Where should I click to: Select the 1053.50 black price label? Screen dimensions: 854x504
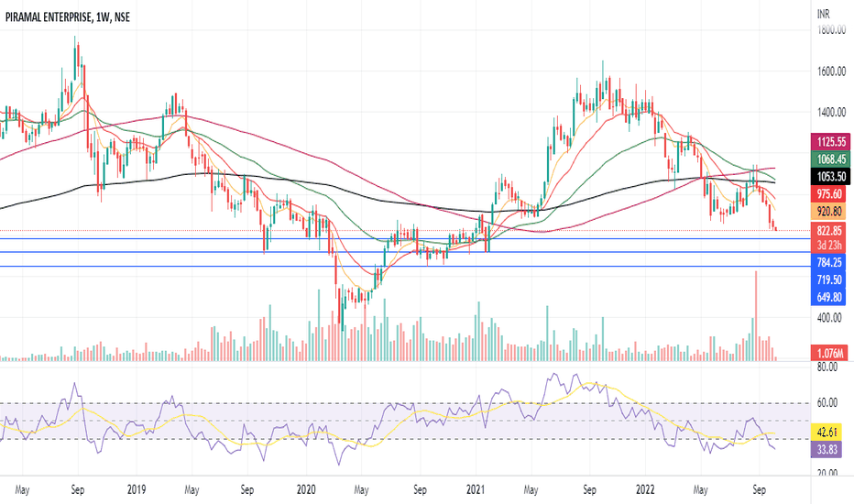830,177
